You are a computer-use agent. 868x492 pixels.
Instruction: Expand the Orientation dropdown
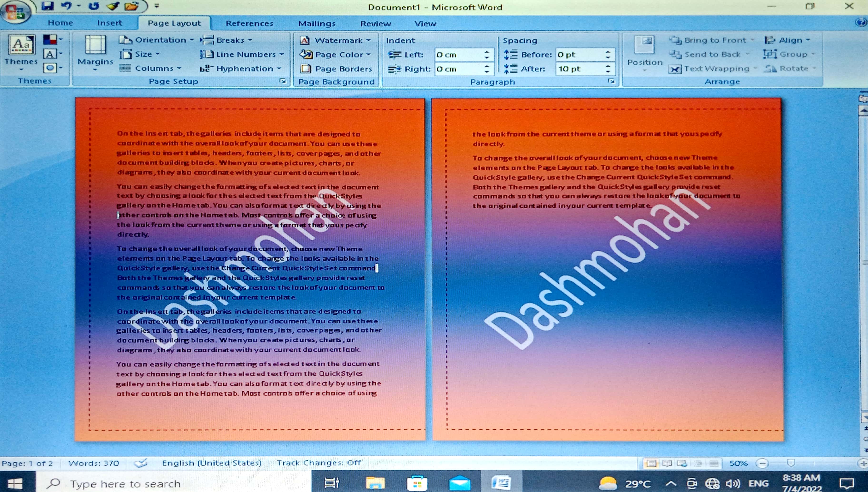pos(157,40)
